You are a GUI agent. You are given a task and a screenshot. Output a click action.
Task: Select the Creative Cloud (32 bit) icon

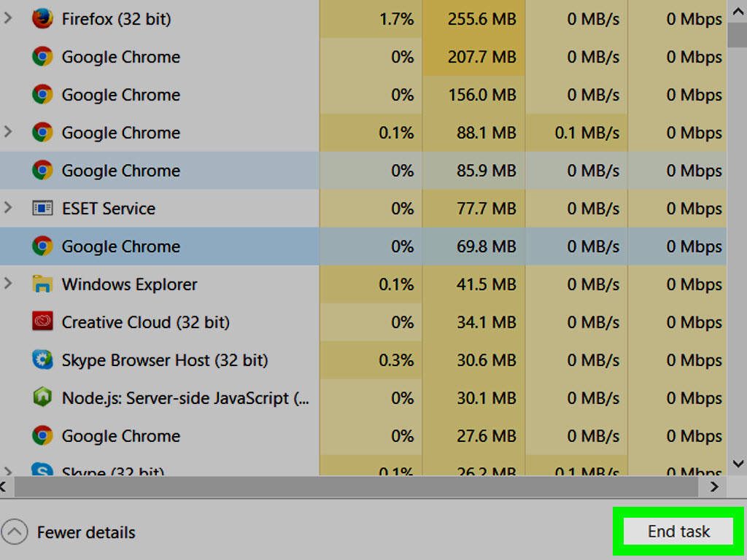click(42, 322)
